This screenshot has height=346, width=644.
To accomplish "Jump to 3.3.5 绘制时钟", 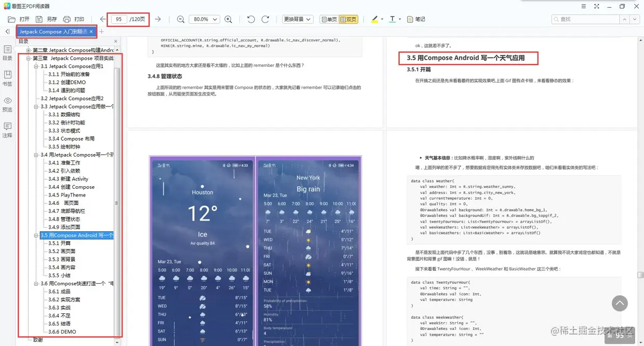I will pyautogui.click(x=64, y=147).
